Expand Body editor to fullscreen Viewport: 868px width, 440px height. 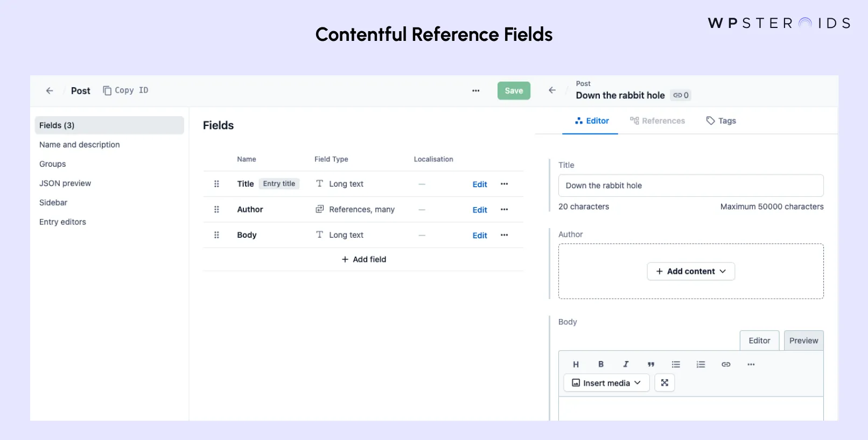[x=664, y=383]
